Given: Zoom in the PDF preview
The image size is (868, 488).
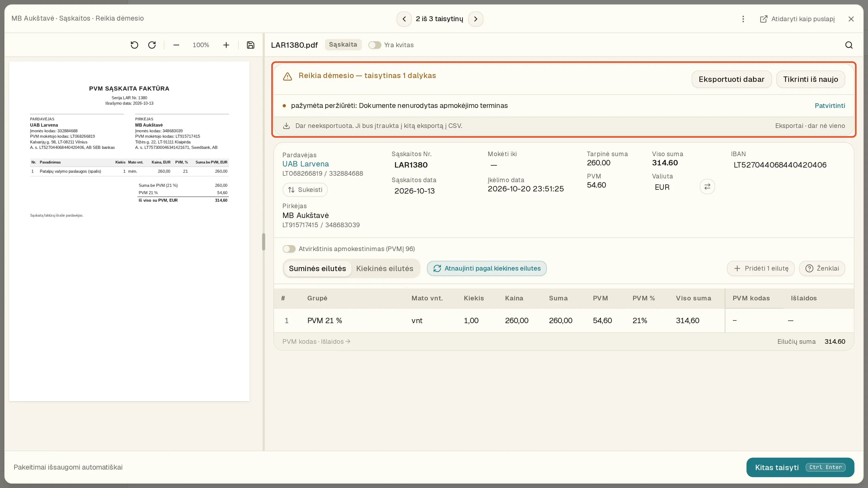Looking at the screenshot, I should 226,45.
